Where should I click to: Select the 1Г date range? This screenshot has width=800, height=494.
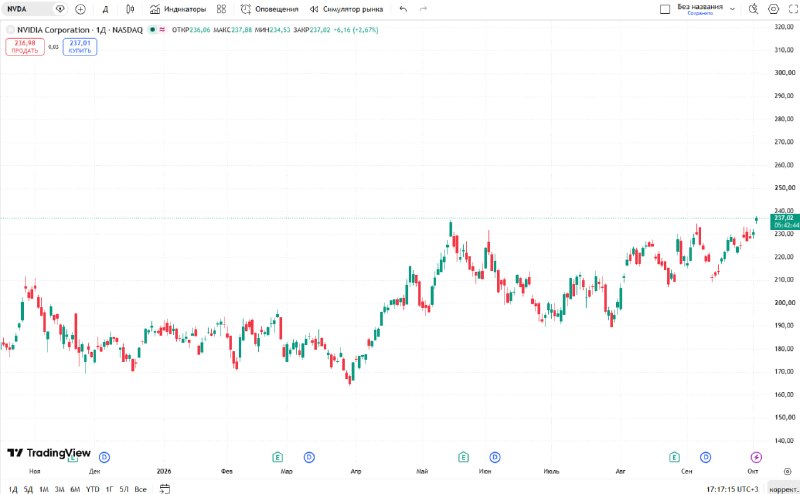pyautogui.click(x=109, y=489)
